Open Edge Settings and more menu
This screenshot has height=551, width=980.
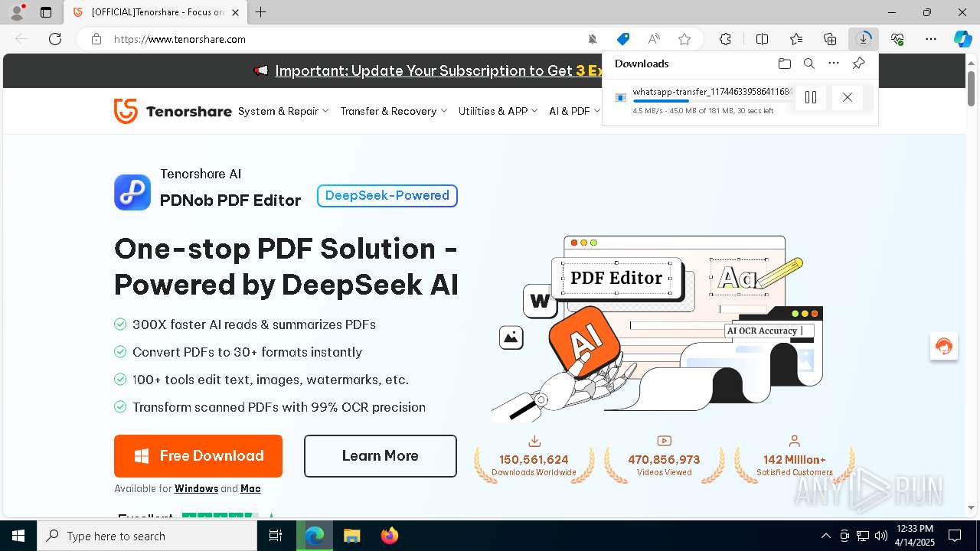[x=931, y=39]
